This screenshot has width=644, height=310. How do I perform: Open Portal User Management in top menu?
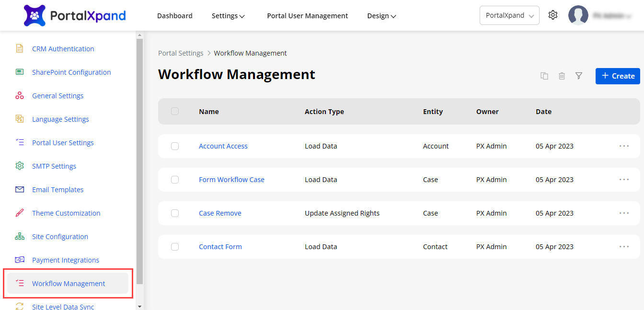coord(307,16)
